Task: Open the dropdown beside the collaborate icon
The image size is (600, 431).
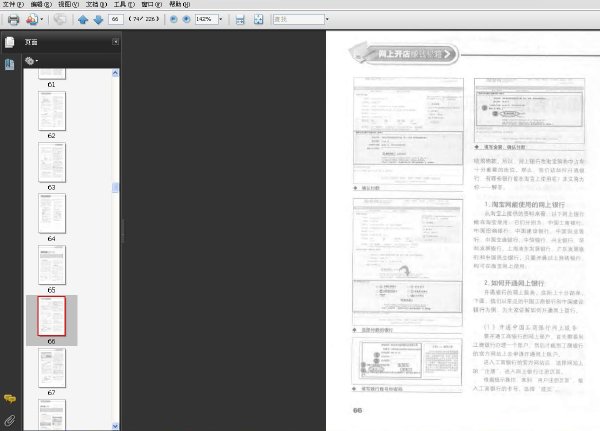Action: [42, 19]
